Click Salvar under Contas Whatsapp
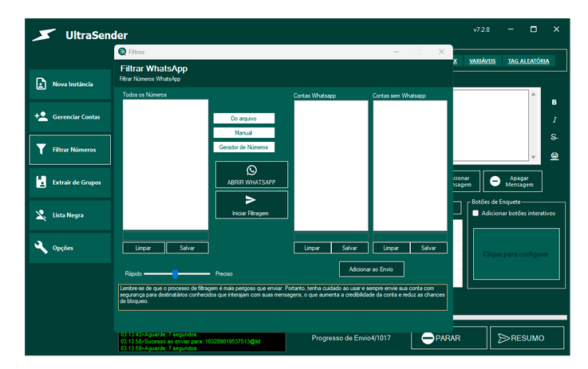Screen dimensions: 588x369 (x=349, y=248)
